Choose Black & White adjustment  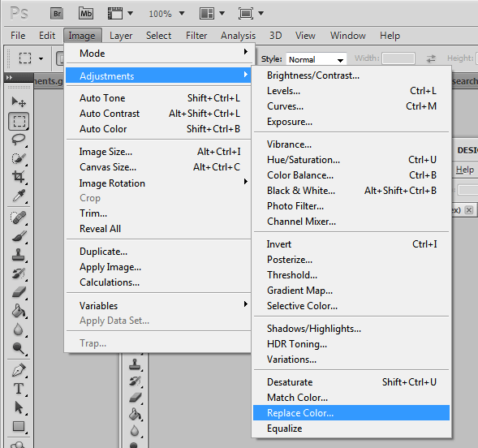pyautogui.click(x=351, y=191)
